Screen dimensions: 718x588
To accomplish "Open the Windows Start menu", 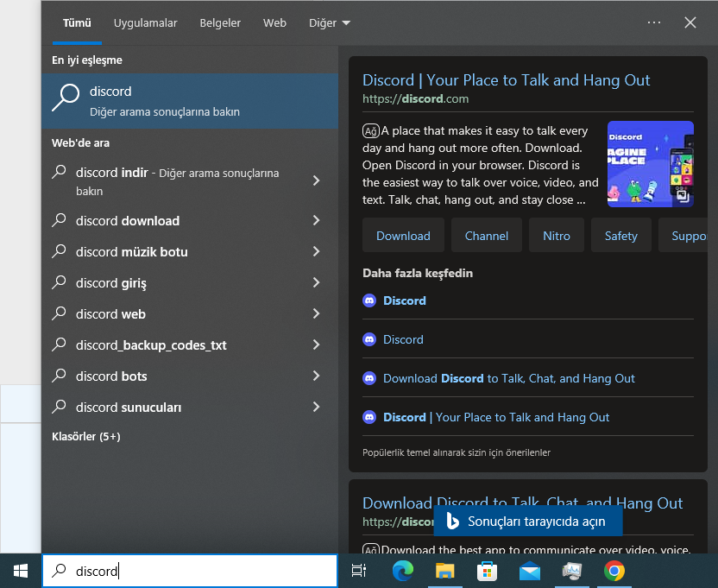I will pyautogui.click(x=21, y=571).
